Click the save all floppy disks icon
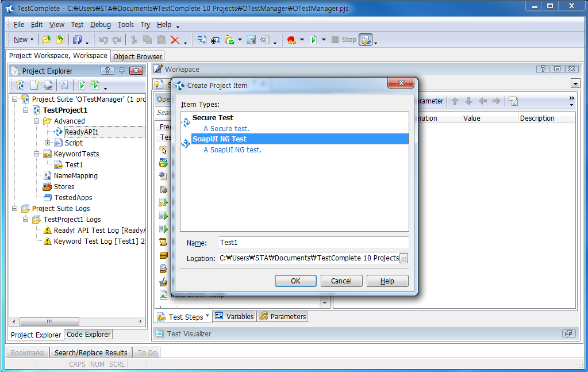 (77, 40)
